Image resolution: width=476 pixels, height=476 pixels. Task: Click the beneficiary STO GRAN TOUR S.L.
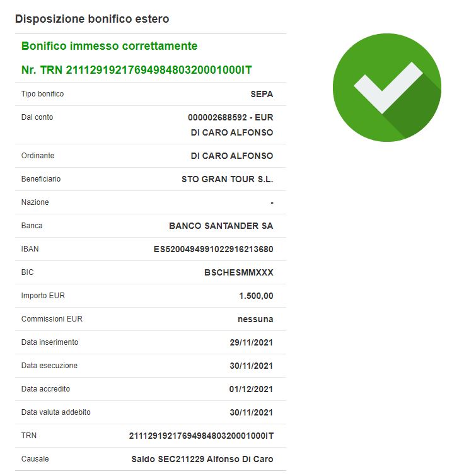(x=228, y=179)
